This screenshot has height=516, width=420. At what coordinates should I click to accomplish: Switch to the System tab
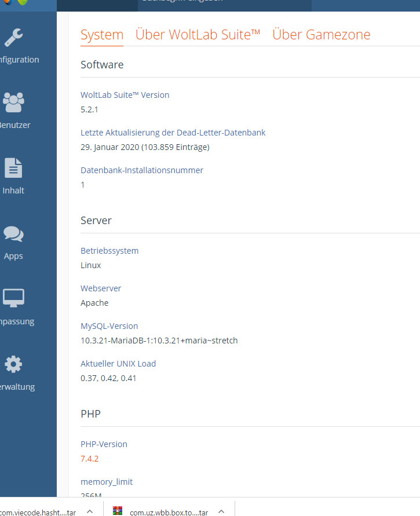(x=102, y=35)
